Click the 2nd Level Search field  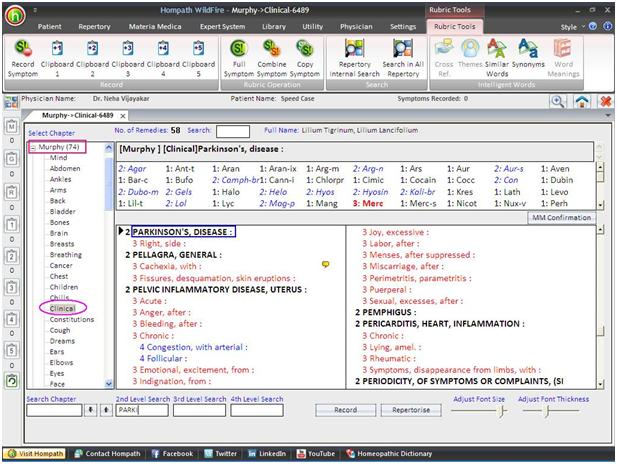142,410
